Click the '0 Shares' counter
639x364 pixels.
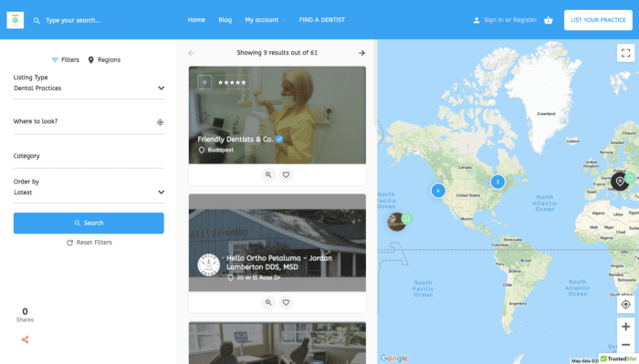pos(25,315)
